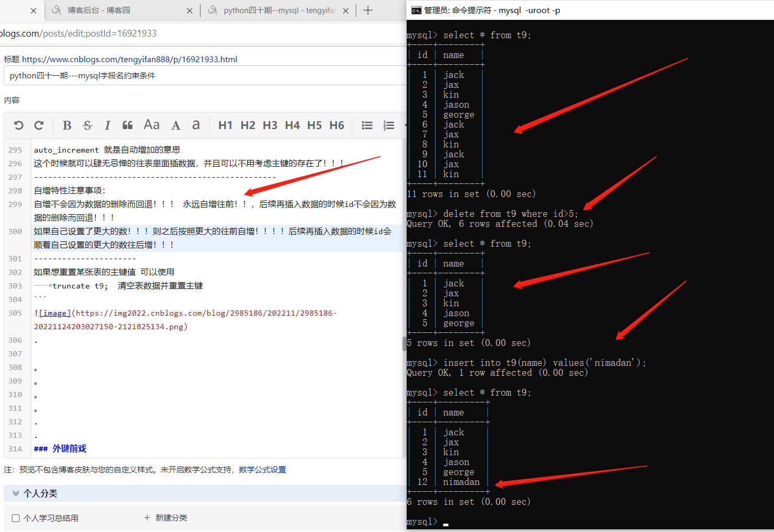Image resolution: width=774 pixels, height=532 pixels.
Task: Click the redo icon in editor toolbar
Action: 39,125
